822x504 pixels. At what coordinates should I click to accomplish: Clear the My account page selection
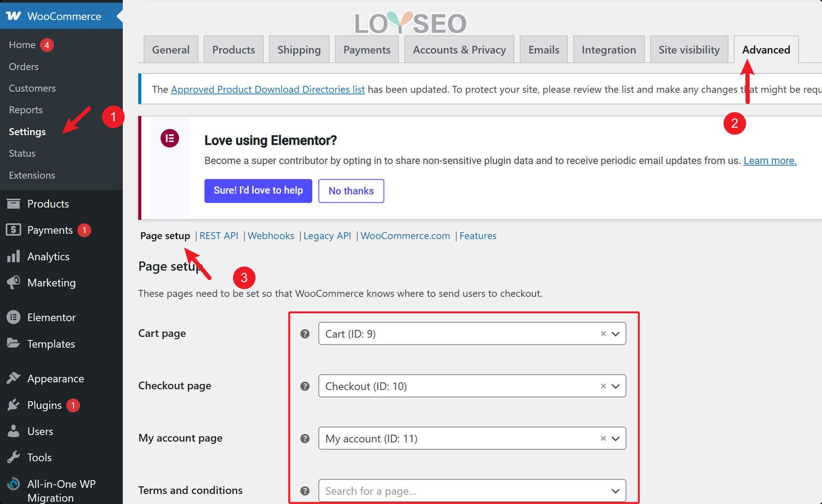click(x=603, y=438)
